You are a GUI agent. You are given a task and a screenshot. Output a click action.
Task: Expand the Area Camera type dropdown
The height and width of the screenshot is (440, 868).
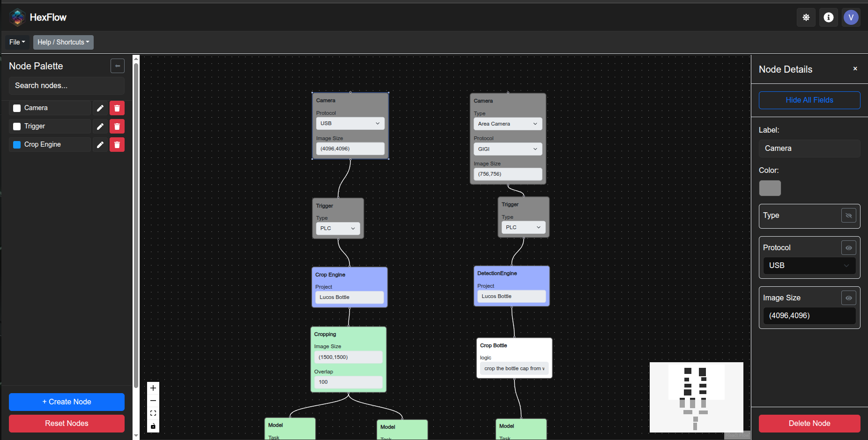click(x=507, y=123)
